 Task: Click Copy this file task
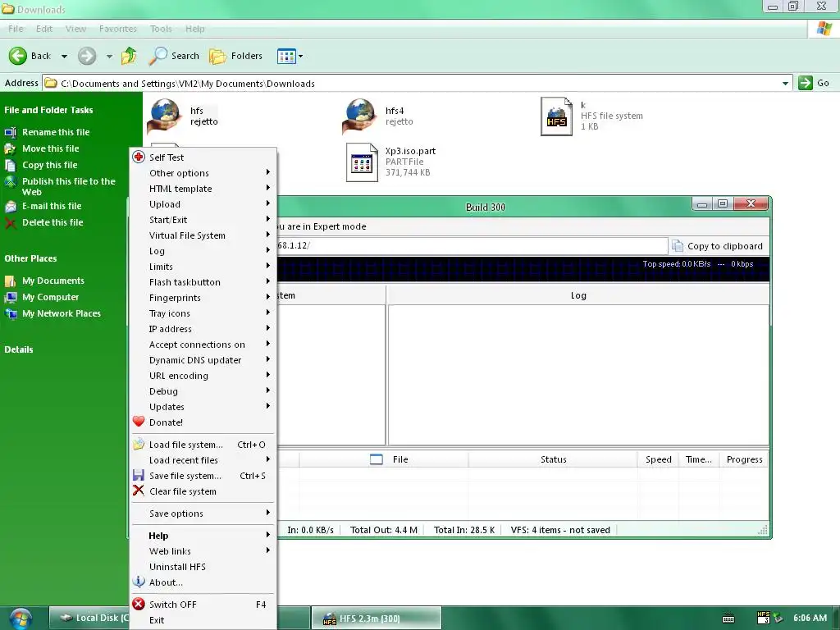[x=50, y=165]
